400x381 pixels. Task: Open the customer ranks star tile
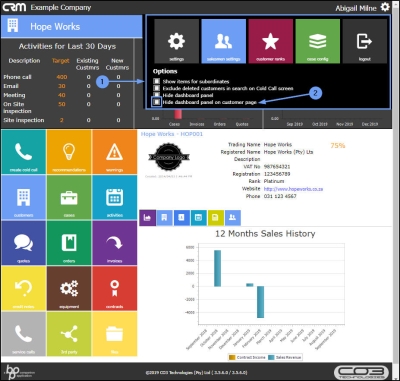(271, 41)
